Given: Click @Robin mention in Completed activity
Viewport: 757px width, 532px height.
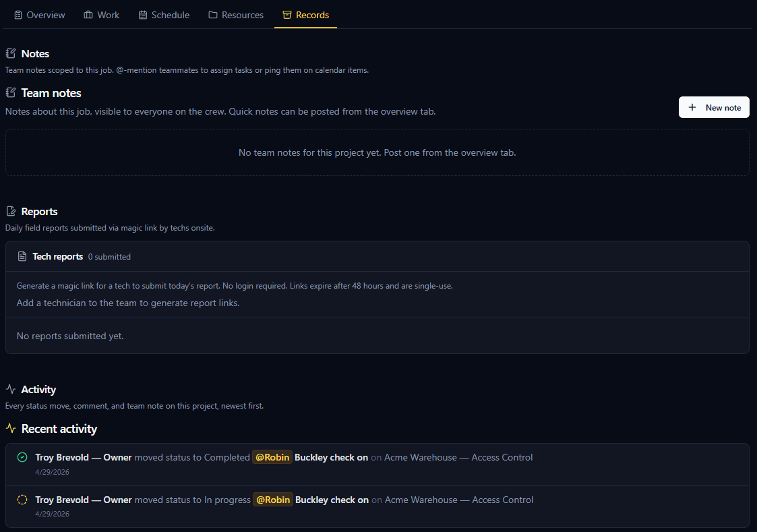Looking at the screenshot, I should coord(272,457).
